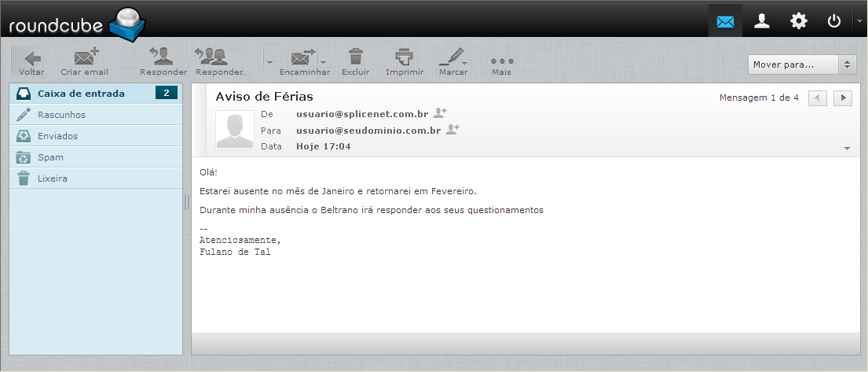868x372 pixels.
Task: Open contacts via person icon in top bar
Action: [x=762, y=21]
